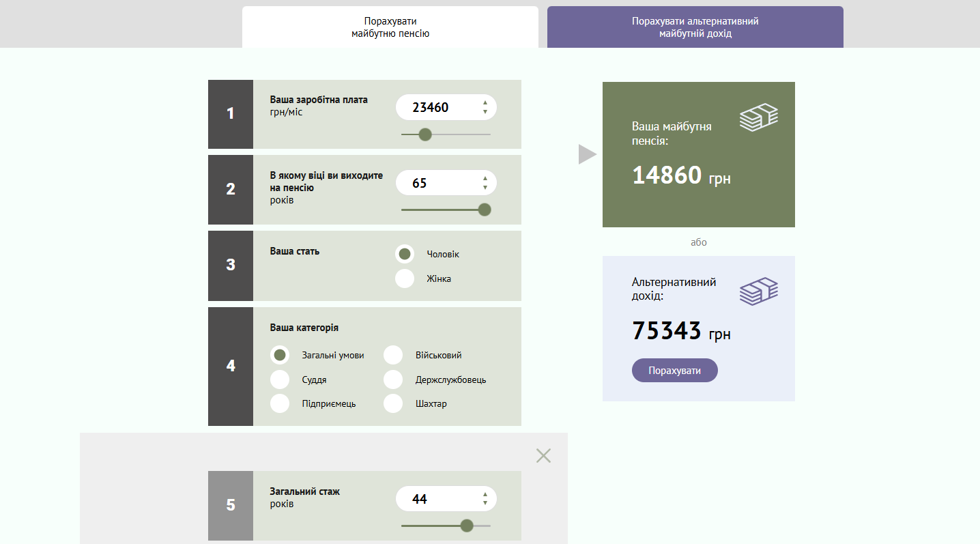Switch to Порахувати майбутню пенсію tab
The height and width of the screenshot is (544, 980).
pyautogui.click(x=390, y=27)
